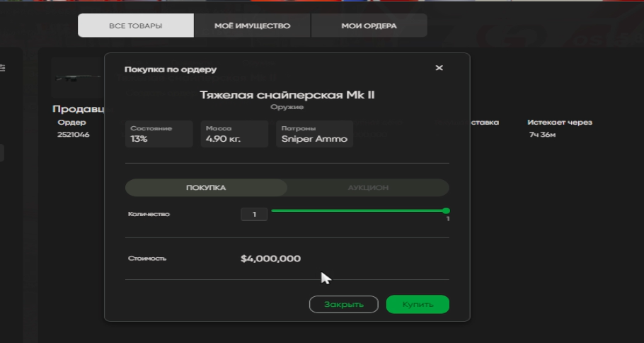644x343 pixels.
Task: Go to the МОИ ОРДЕРА tab
Action: 369,26
